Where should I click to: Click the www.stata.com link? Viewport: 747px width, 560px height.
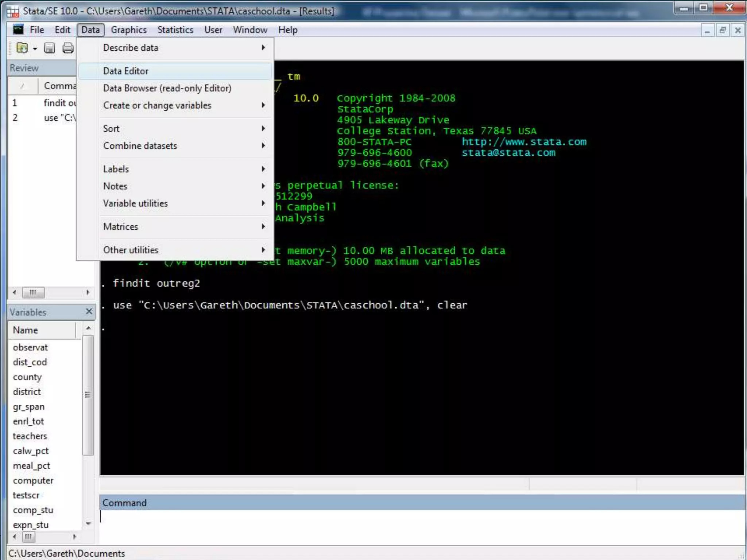[x=524, y=142]
